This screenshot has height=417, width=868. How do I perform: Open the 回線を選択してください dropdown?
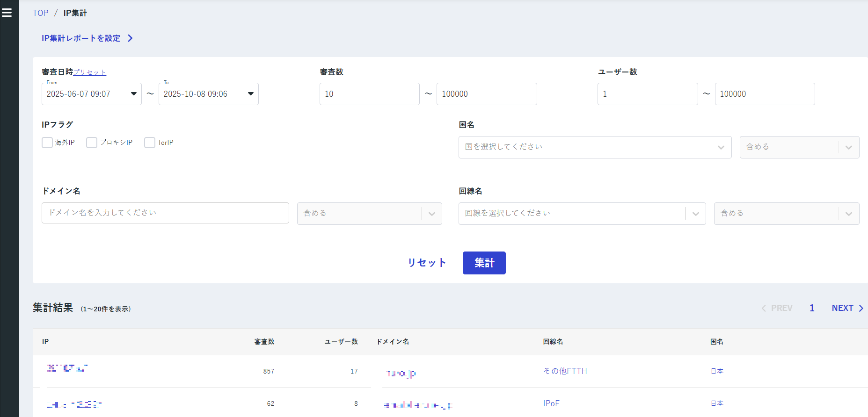[582, 214]
